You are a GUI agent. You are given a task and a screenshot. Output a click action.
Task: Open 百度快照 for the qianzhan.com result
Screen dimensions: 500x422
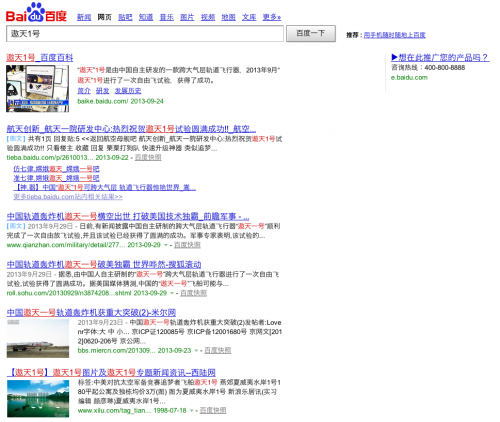tap(187, 245)
